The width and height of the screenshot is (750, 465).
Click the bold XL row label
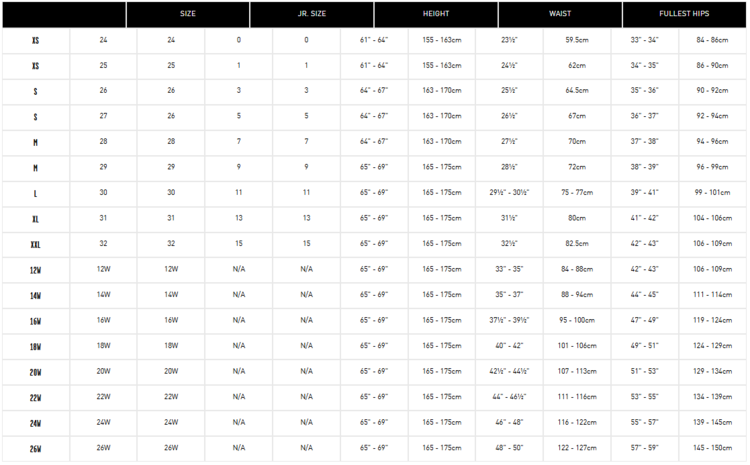[x=35, y=218]
